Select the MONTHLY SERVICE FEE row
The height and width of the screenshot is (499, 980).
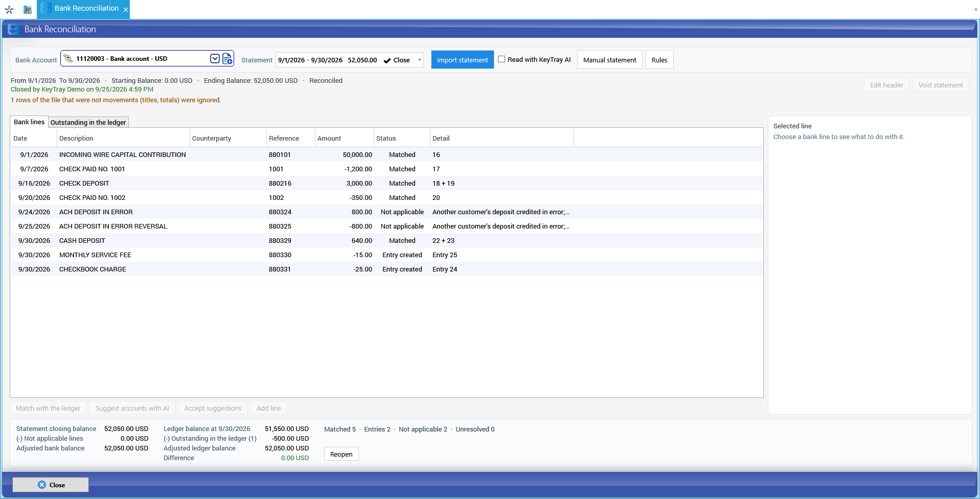[386, 255]
